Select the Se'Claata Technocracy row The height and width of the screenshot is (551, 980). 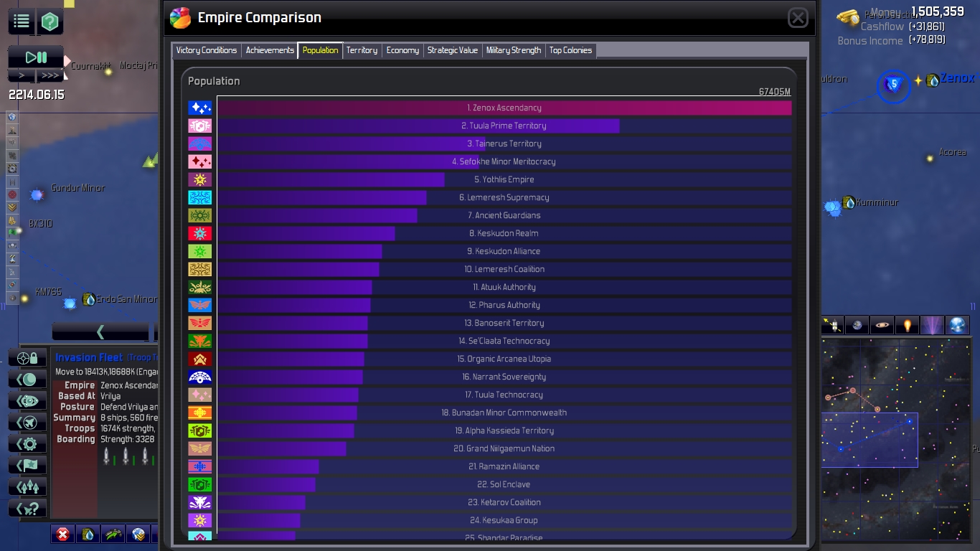(x=504, y=341)
